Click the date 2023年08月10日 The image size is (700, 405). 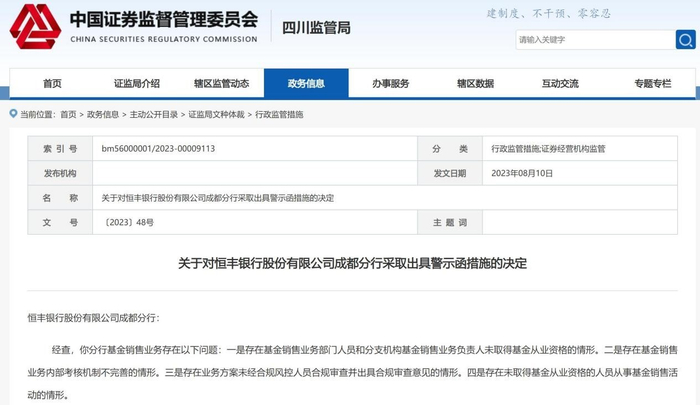tap(522, 173)
